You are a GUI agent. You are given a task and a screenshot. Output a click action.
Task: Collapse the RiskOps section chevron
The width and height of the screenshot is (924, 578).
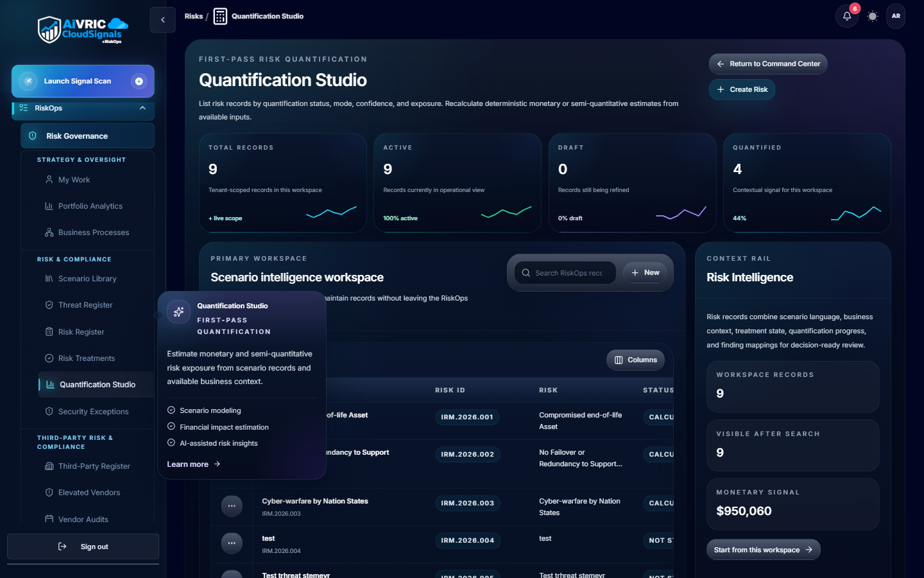tap(142, 108)
